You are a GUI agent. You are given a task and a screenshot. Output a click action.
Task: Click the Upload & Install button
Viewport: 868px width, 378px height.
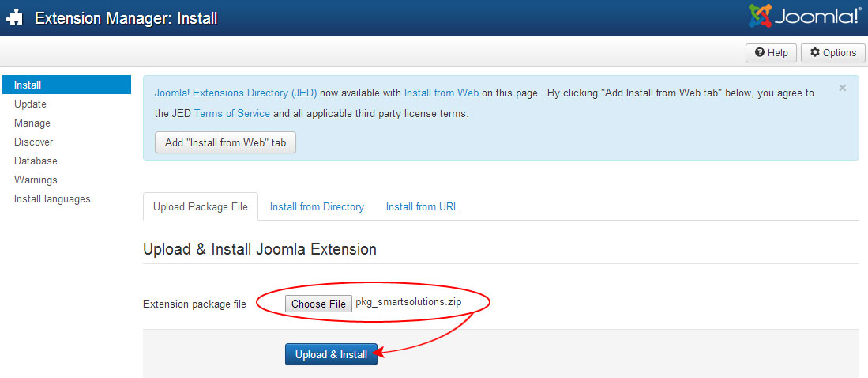[x=331, y=354]
